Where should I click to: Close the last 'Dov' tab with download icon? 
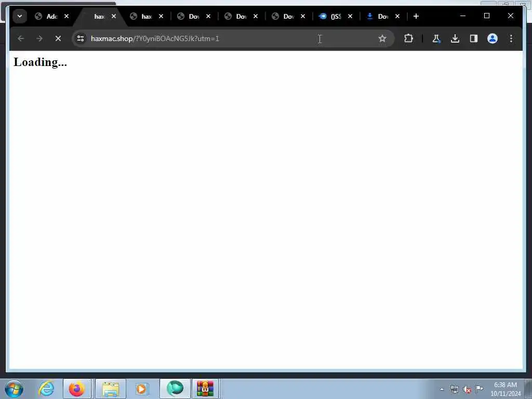pyautogui.click(x=397, y=16)
